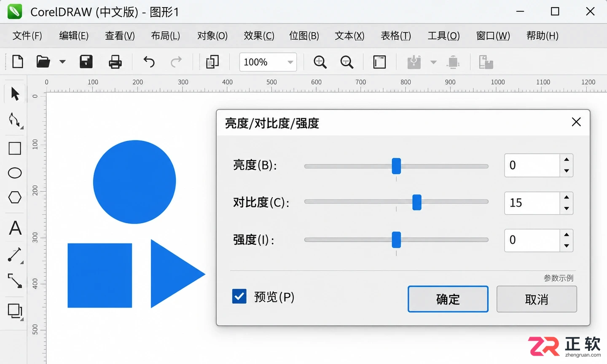The width and height of the screenshot is (607, 364).
Task: Select the Rectangle tool
Action: pos(15,148)
